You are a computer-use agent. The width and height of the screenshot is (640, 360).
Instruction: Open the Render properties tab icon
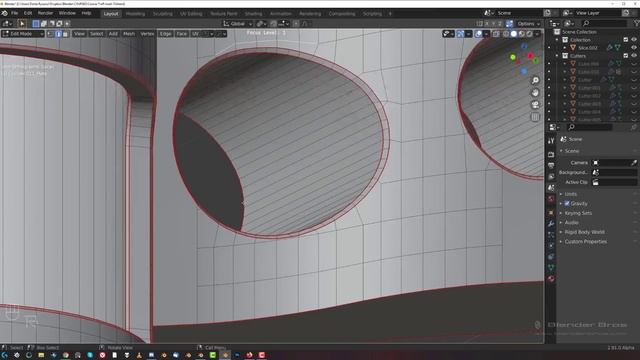pyautogui.click(x=551, y=155)
